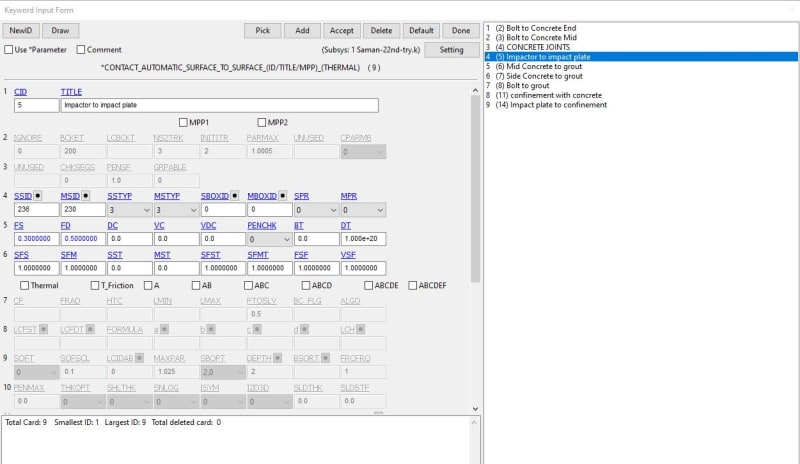
Task: Click the FD value field
Action: click(83, 239)
